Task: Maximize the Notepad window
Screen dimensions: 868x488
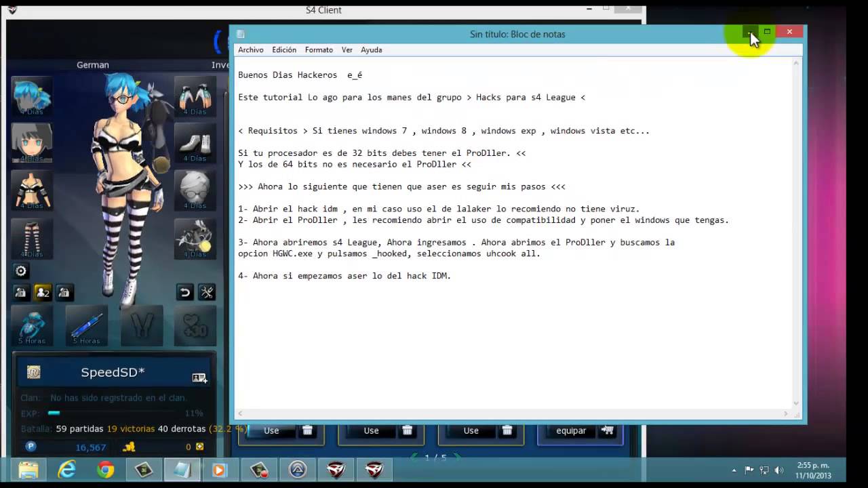Action: pos(767,31)
